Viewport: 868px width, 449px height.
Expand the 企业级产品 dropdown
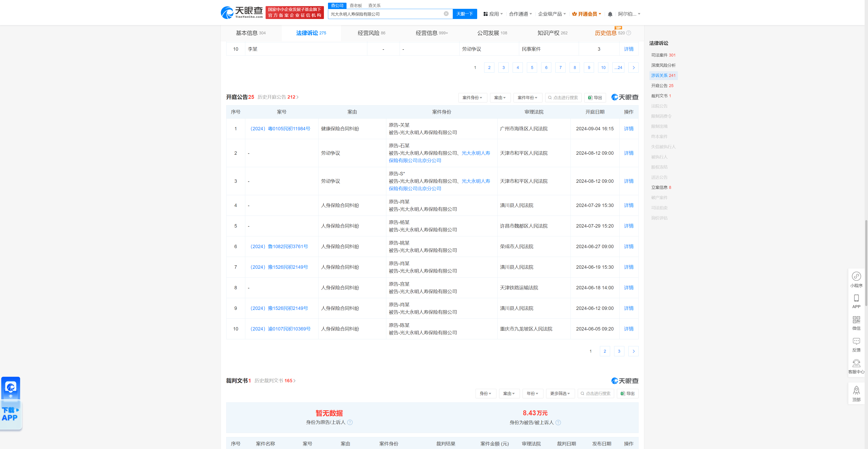click(552, 14)
